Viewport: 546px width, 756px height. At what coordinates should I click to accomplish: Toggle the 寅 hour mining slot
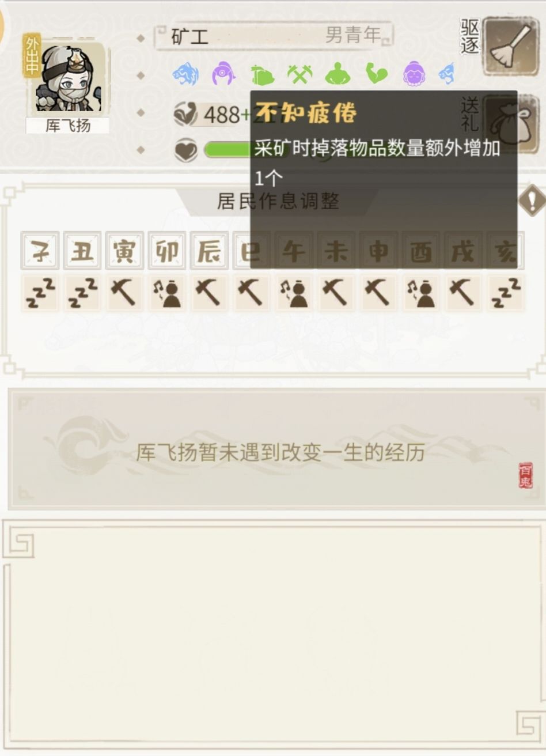click(x=124, y=293)
